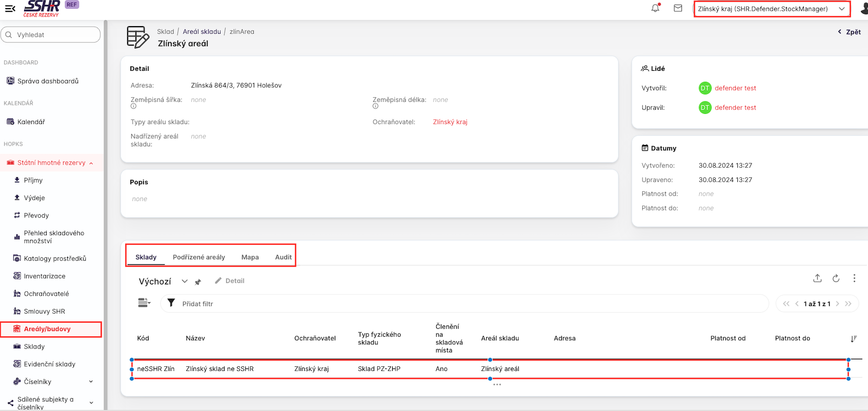Image resolution: width=868 pixels, height=411 pixels.
Task: Click the Zpět back button
Action: [850, 32]
